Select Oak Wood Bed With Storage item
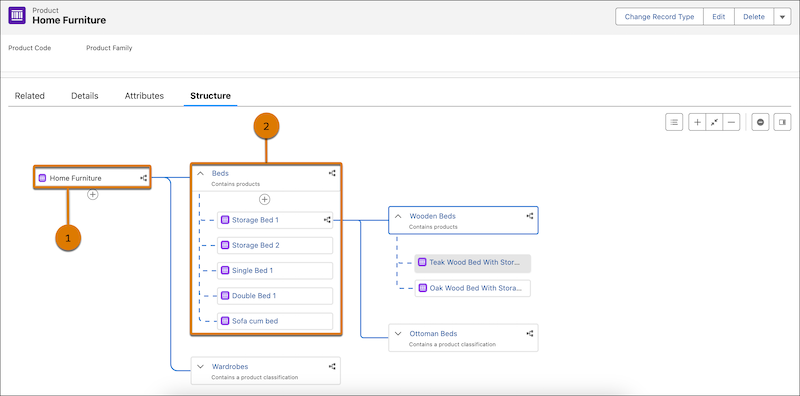Screen dimensions: 800x396 (472, 288)
